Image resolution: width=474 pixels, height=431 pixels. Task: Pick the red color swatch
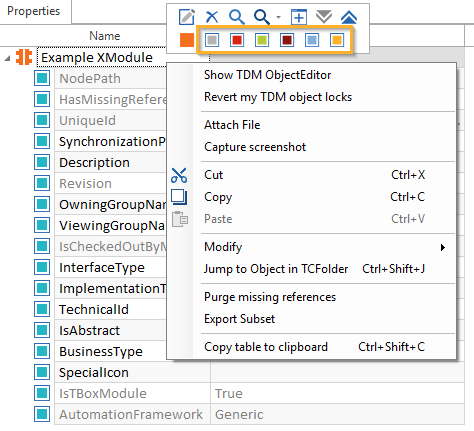click(x=237, y=40)
